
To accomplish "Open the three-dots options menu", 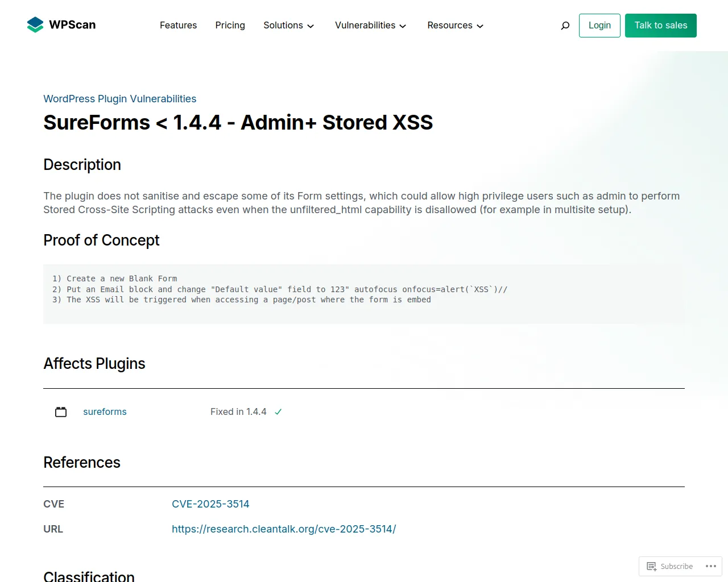I will (711, 566).
